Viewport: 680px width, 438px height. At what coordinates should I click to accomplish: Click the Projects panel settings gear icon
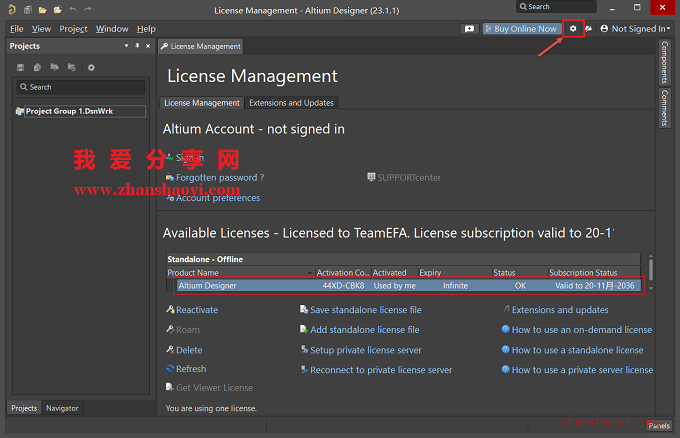click(x=91, y=67)
